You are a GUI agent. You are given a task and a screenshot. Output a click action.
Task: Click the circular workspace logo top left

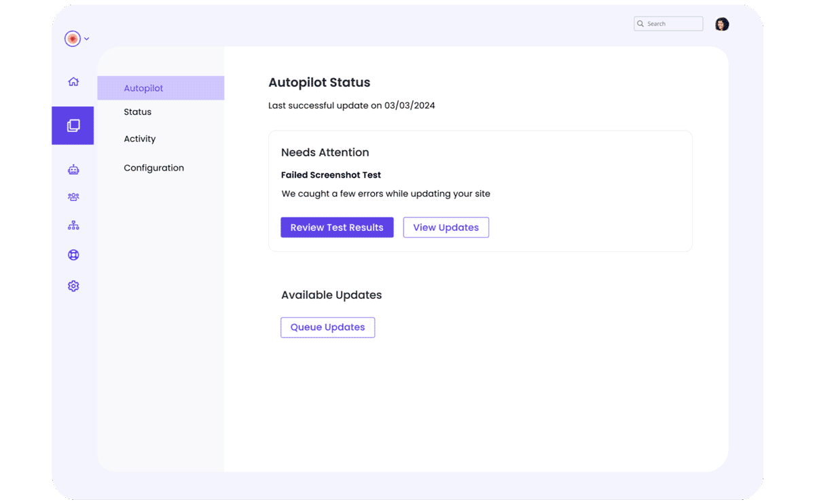pyautogui.click(x=71, y=39)
